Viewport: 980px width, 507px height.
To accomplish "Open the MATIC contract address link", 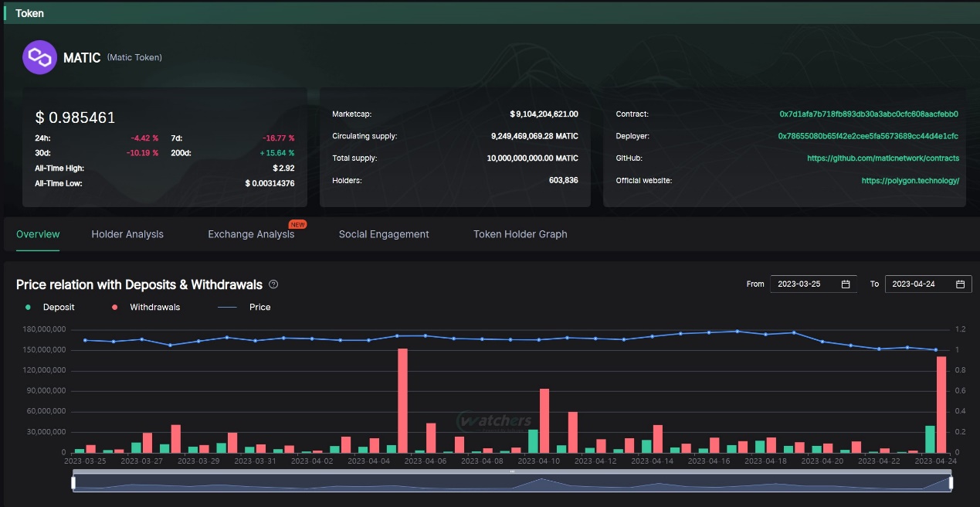I will click(x=869, y=114).
